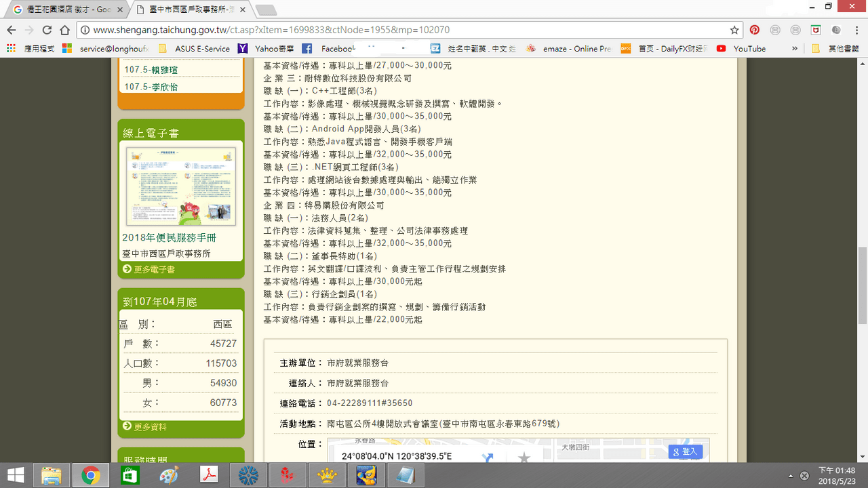Screen dimensions: 868x488
Task: Click the male population 54930
Action: pyautogui.click(x=223, y=383)
